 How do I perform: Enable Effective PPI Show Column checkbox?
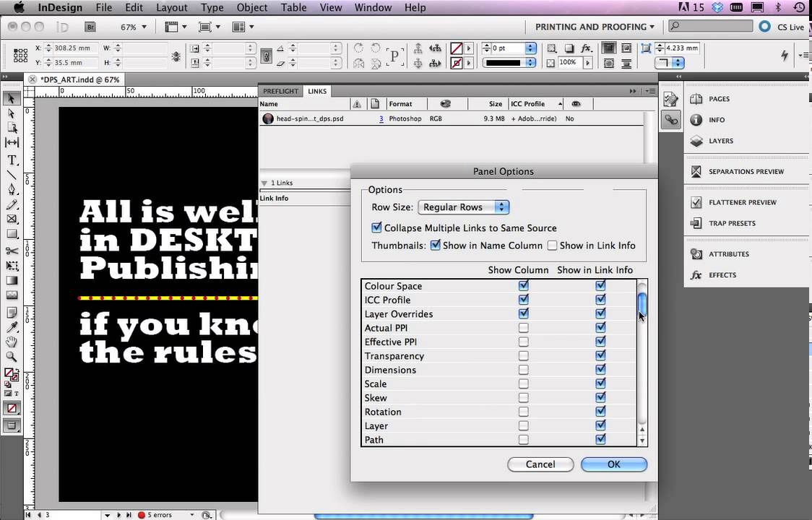[x=524, y=342]
